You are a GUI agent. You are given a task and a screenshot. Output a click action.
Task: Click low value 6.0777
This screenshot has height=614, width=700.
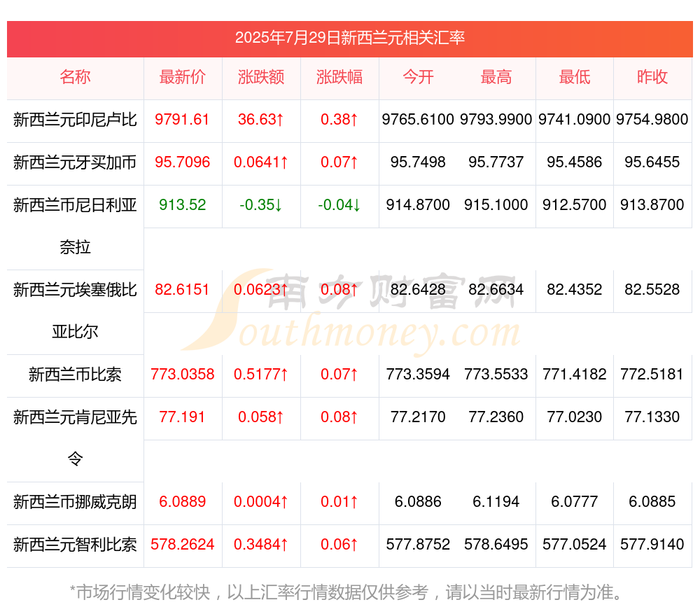(x=575, y=502)
